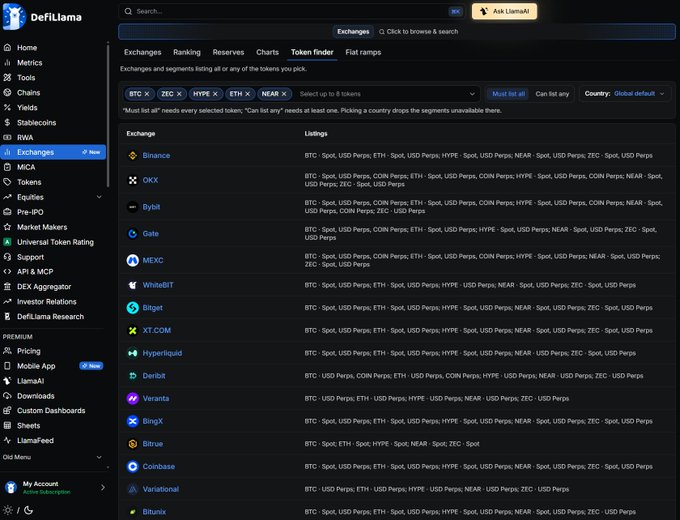This screenshot has width=680, height=520.
Task: Click the Universal Token Rating icon
Action: 7,242
